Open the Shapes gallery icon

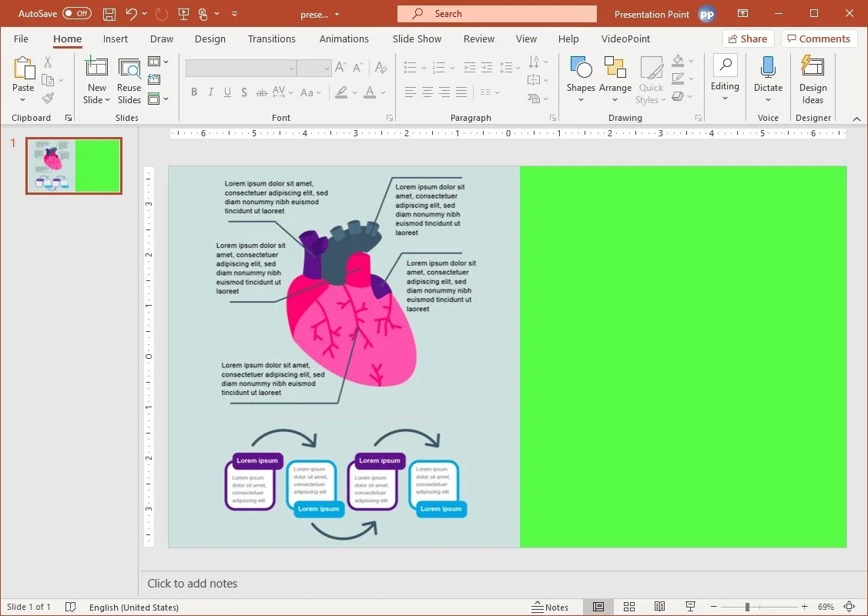click(580, 73)
